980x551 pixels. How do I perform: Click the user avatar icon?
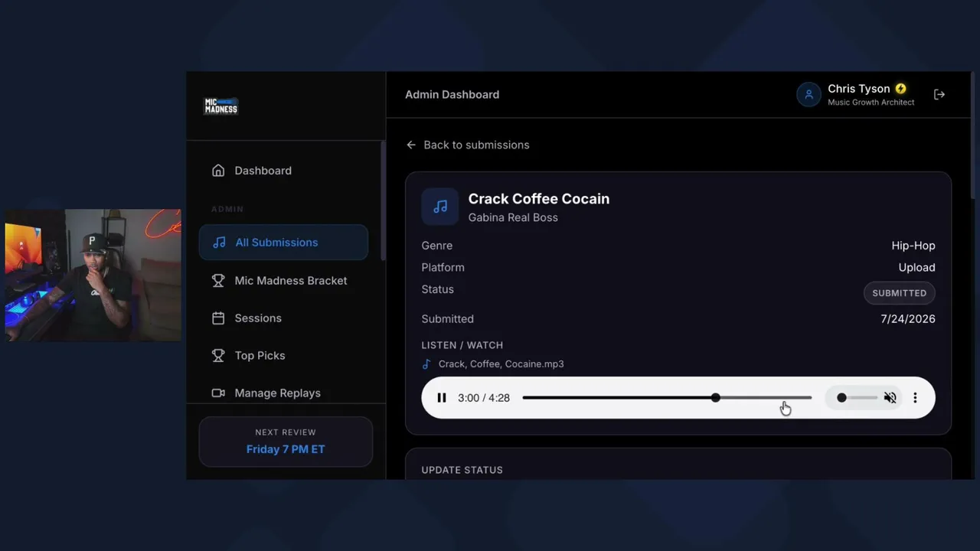(808, 95)
